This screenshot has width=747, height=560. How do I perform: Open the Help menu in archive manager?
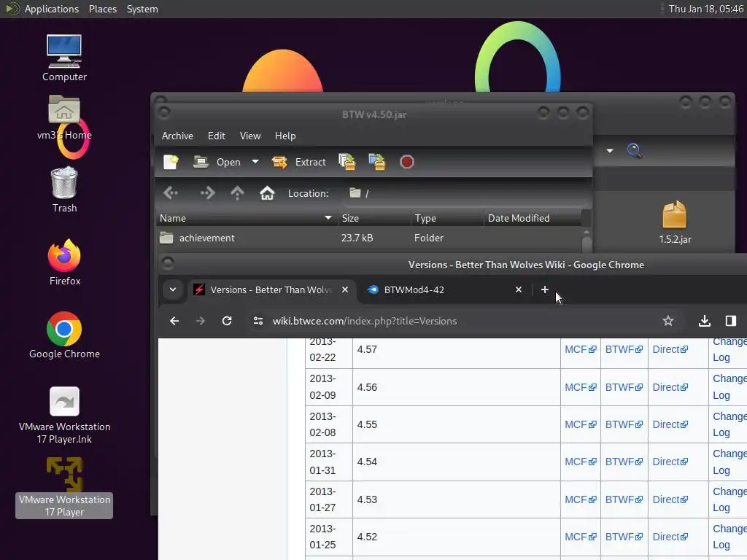coord(285,136)
